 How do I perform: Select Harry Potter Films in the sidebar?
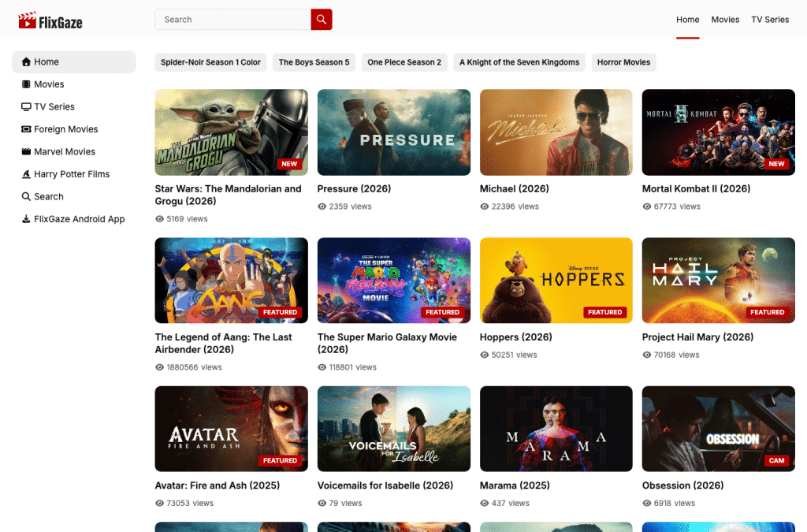tap(73, 174)
